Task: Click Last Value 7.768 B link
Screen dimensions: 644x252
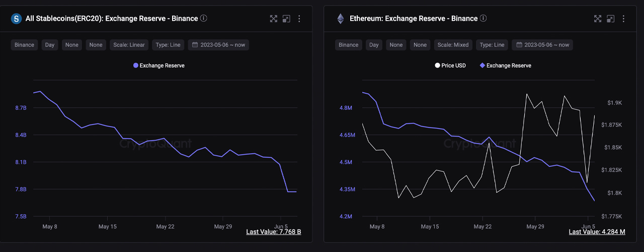Action: 273,232
